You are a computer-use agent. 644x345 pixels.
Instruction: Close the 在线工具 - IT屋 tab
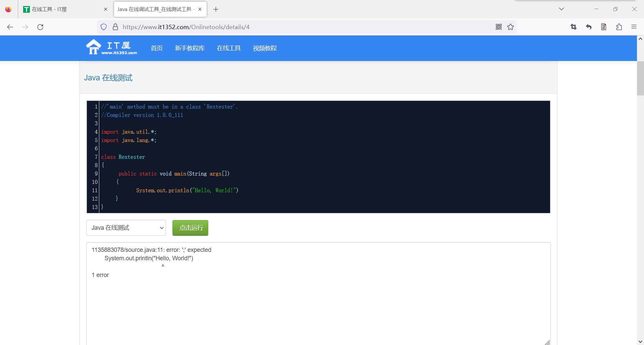tap(106, 9)
